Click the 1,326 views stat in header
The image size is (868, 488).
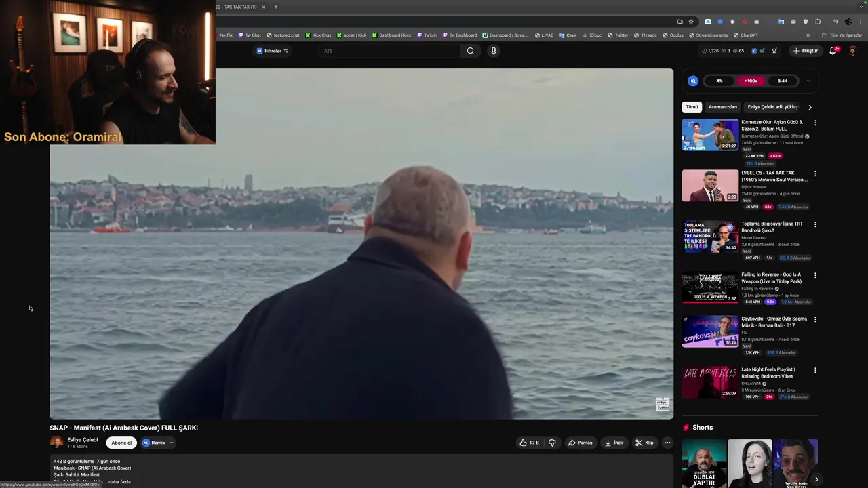(710, 51)
